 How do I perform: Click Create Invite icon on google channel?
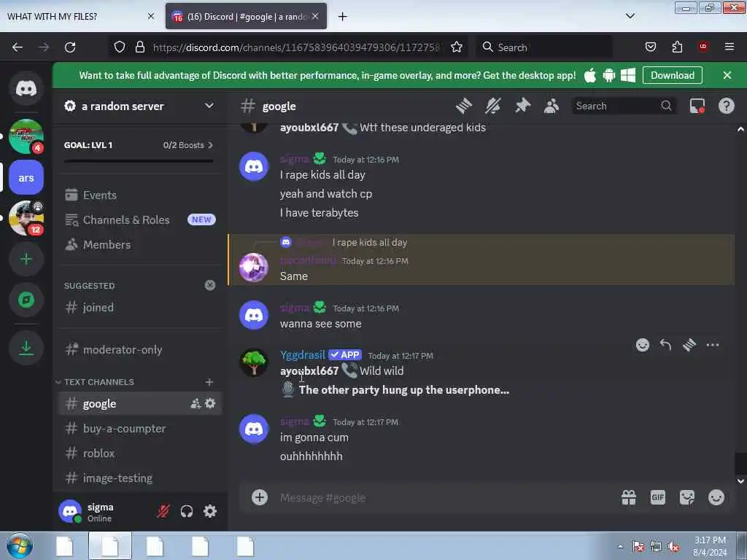(x=196, y=403)
